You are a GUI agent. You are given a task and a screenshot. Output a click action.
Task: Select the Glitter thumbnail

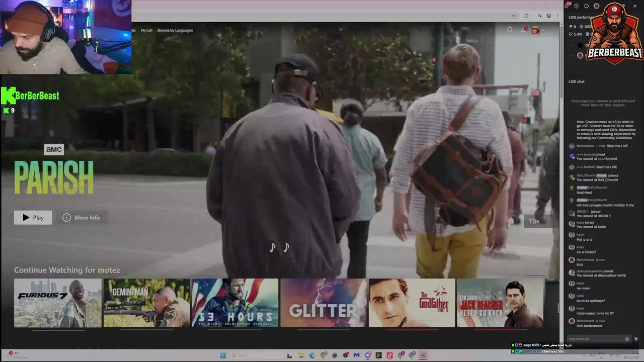point(324,303)
